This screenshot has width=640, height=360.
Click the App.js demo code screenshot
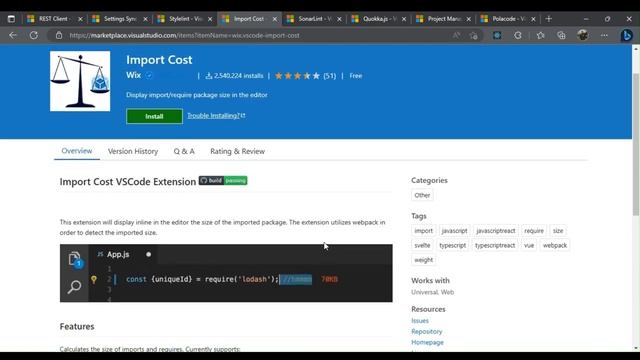click(x=226, y=273)
